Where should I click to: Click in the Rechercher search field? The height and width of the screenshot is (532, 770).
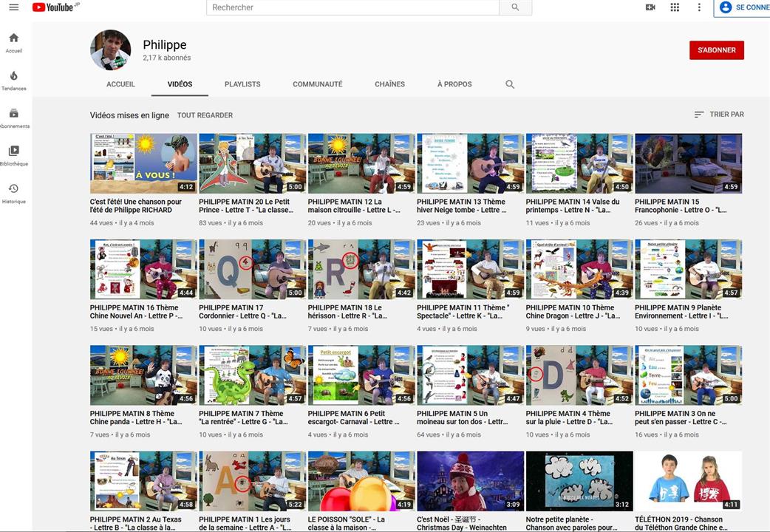point(352,7)
